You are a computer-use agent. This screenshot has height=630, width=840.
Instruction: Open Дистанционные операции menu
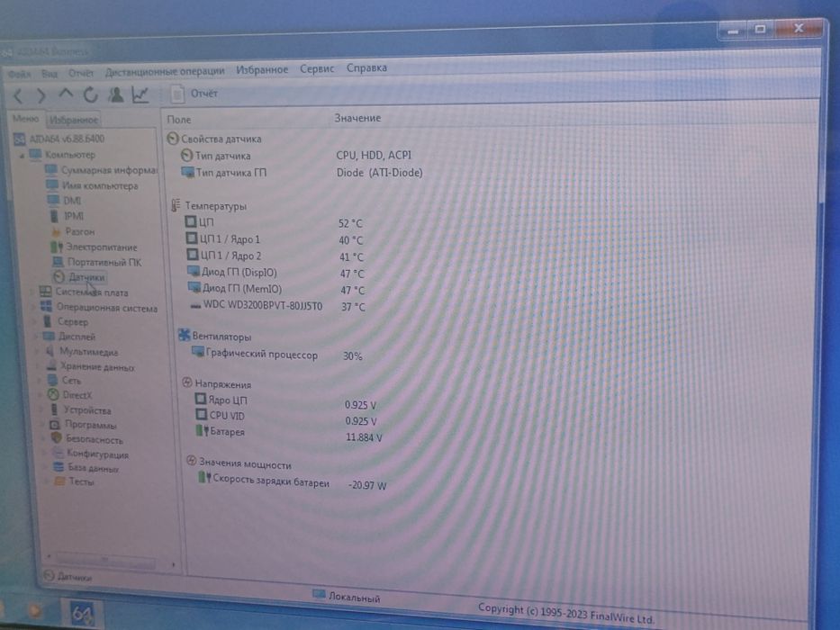[x=165, y=71]
